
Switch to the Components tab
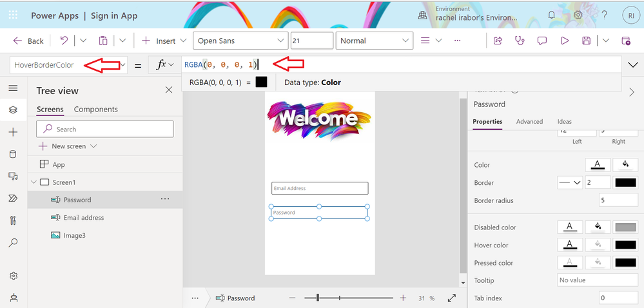tap(95, 110)
